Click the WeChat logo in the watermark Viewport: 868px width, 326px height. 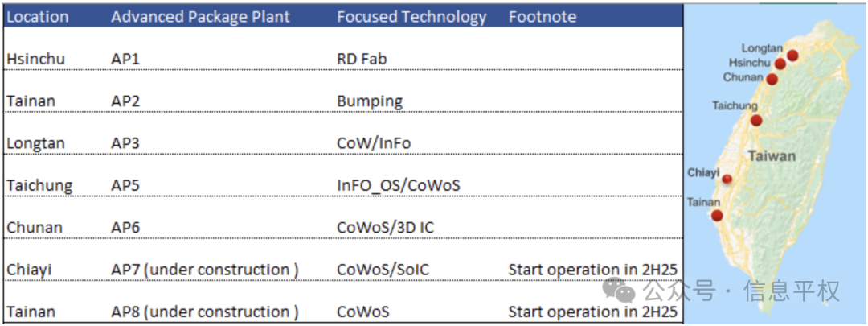(620, 289)
